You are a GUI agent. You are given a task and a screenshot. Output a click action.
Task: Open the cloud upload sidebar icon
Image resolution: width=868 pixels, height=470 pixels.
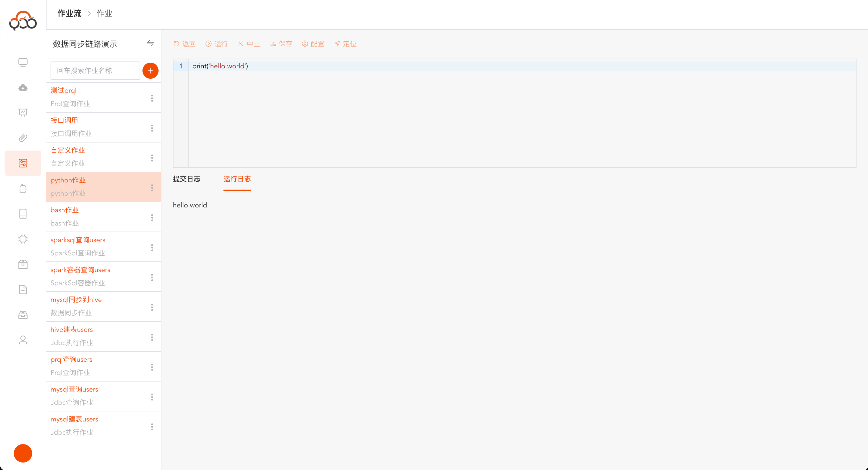pos(23,88)
